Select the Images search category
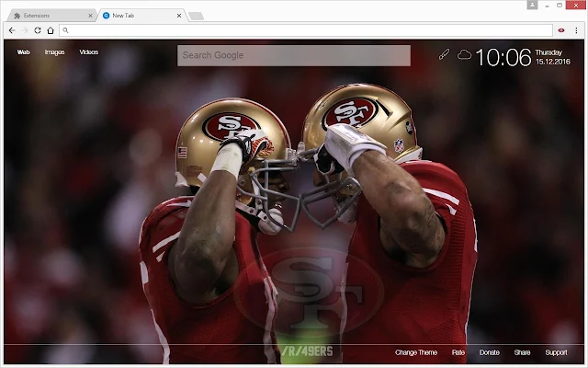This screenshot has height=368, width=588. click(55, 52)
